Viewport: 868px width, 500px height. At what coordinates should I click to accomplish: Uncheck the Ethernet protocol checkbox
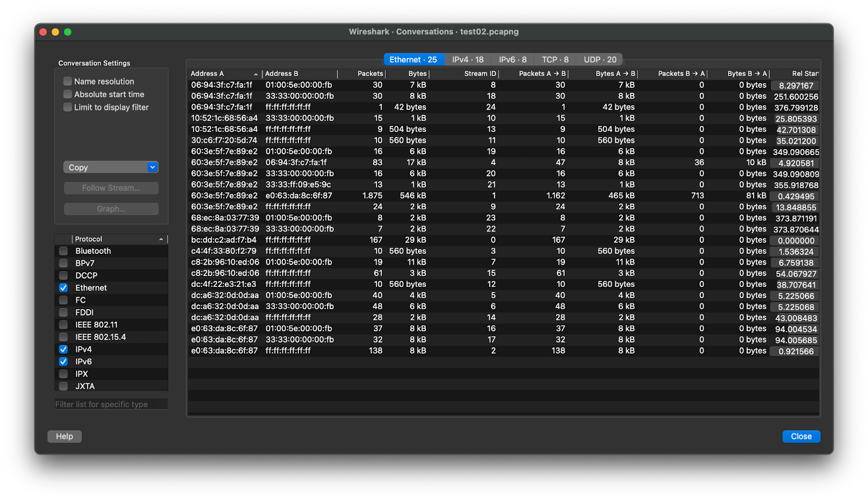63,288
